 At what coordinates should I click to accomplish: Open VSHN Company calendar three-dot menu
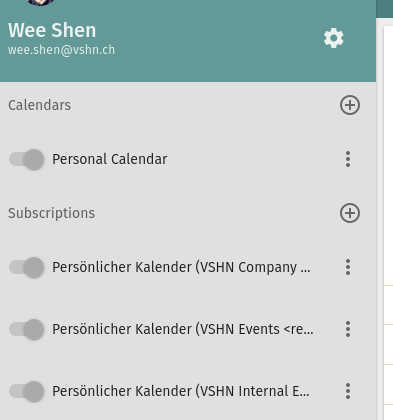(x=348, y=267)
